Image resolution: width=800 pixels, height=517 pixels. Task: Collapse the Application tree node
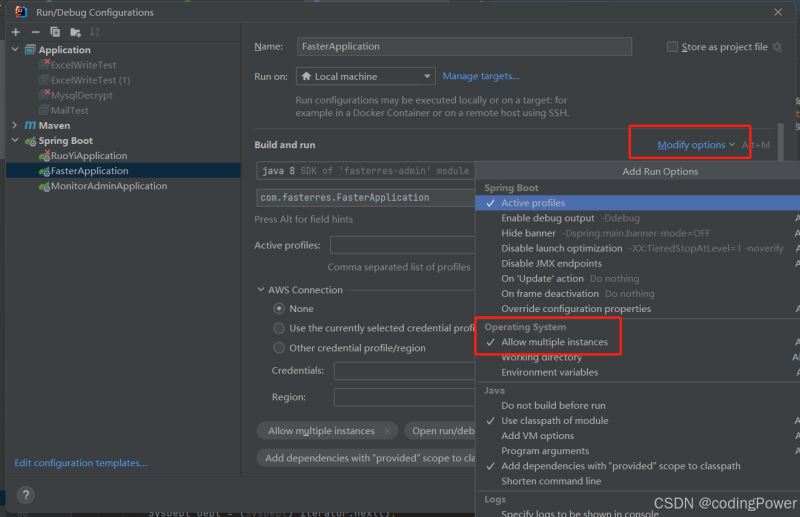15,50
